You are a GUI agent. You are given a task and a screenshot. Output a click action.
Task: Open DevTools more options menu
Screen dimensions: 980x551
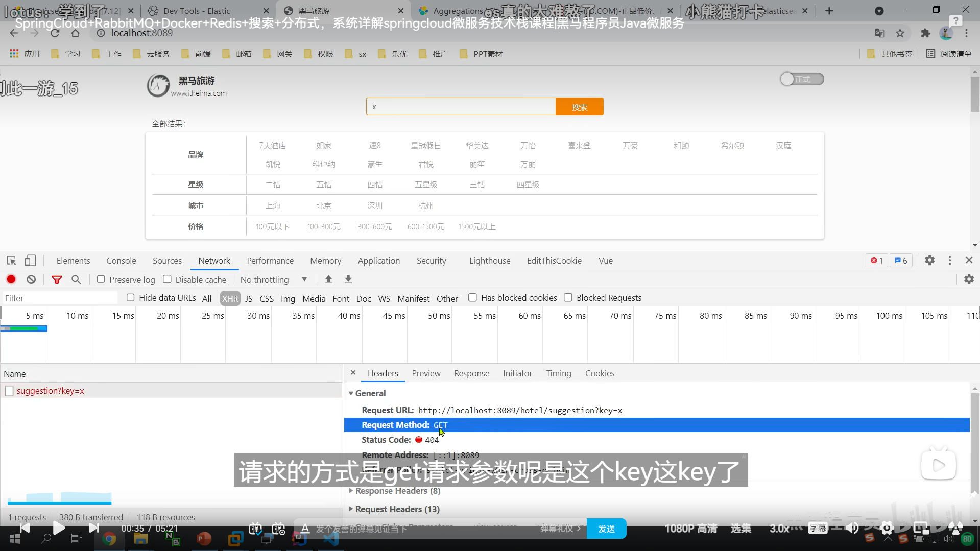coord(950,261)
